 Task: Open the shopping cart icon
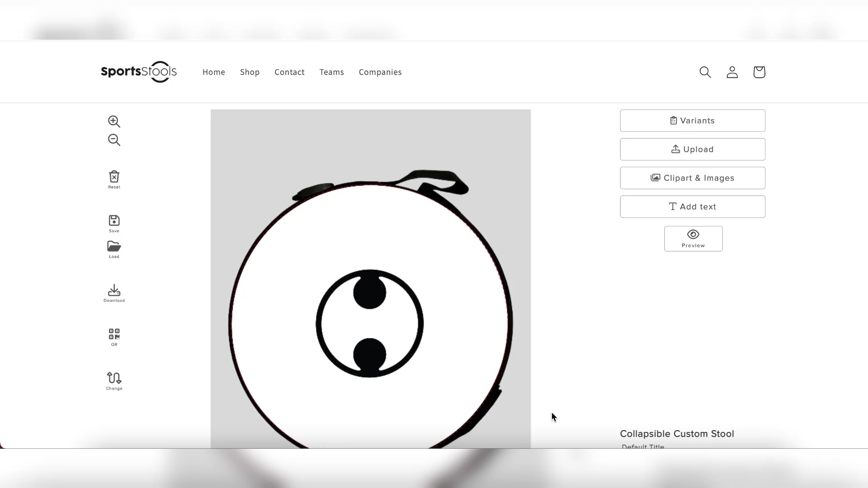point(759,72)
